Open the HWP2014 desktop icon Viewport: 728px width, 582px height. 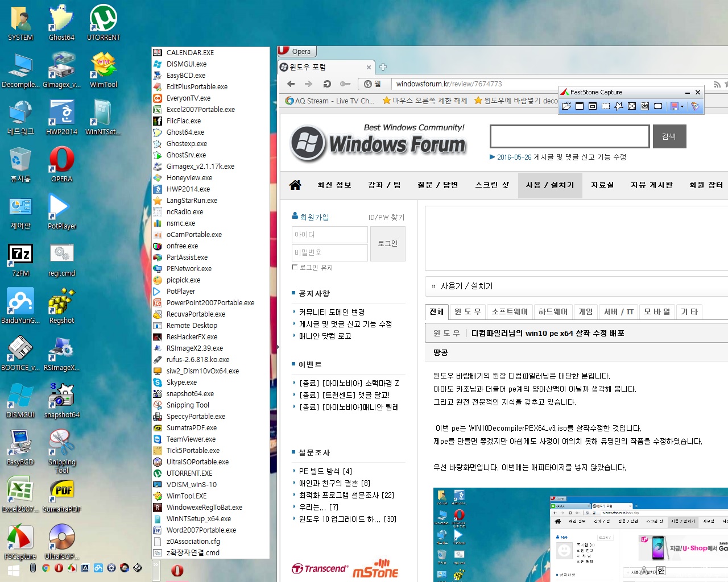pos(61,118)
